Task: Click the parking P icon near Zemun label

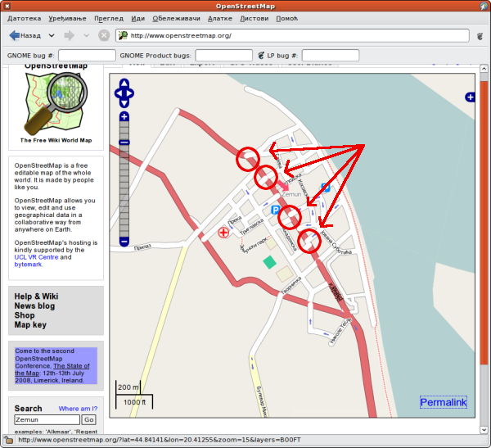Action: coord(275,210)
